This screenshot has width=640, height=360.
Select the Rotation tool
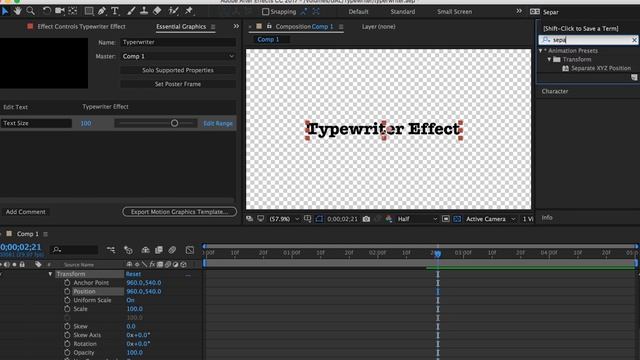point(47,11)
